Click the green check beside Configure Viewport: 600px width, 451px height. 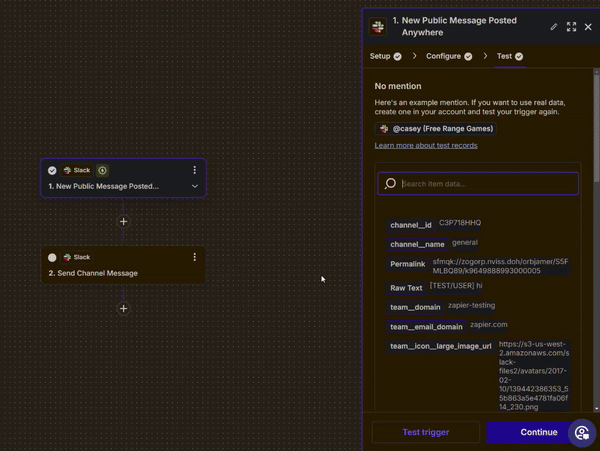[x=468, y=57]
